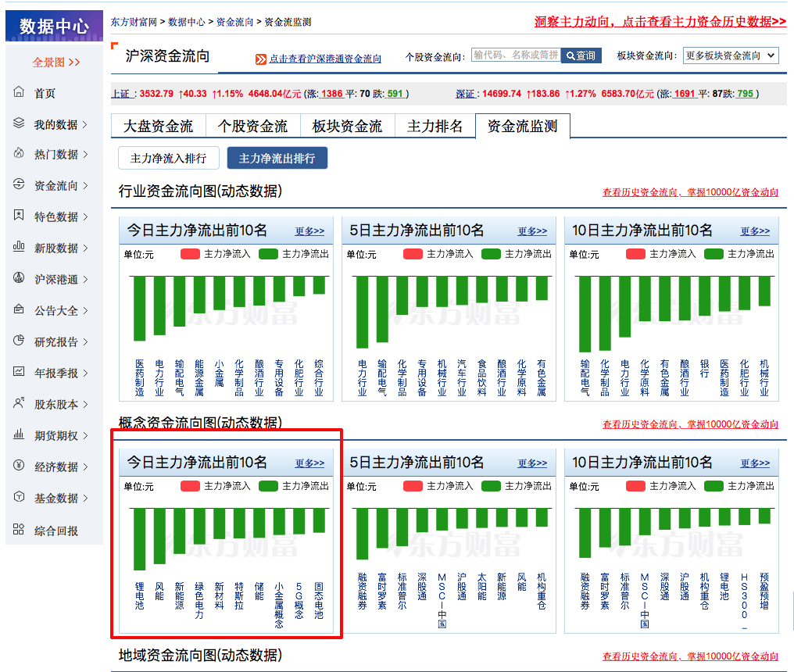
Task: Click the 东方财富网 breadcrumb link
Action: pyautogui.click(x=134, y=23)
